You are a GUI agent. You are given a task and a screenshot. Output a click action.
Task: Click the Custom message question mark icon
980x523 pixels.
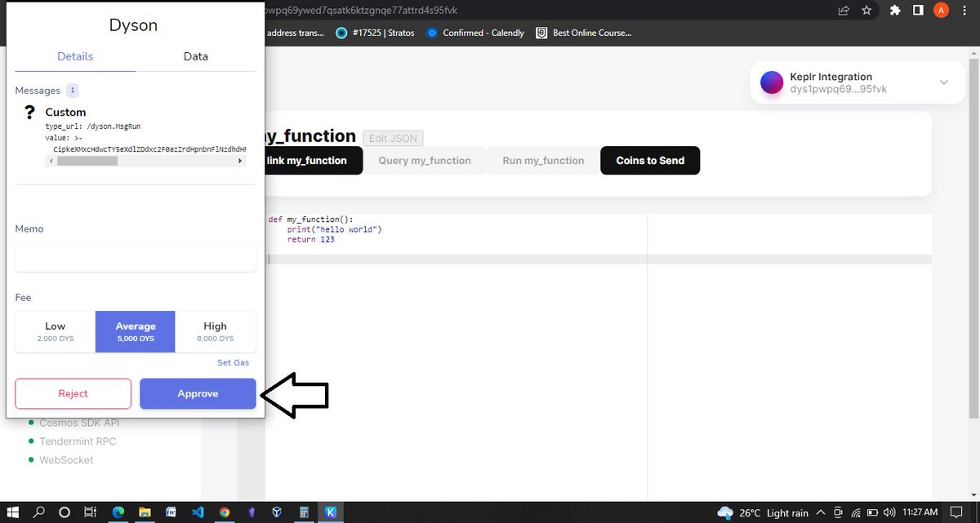click(29, 112)
